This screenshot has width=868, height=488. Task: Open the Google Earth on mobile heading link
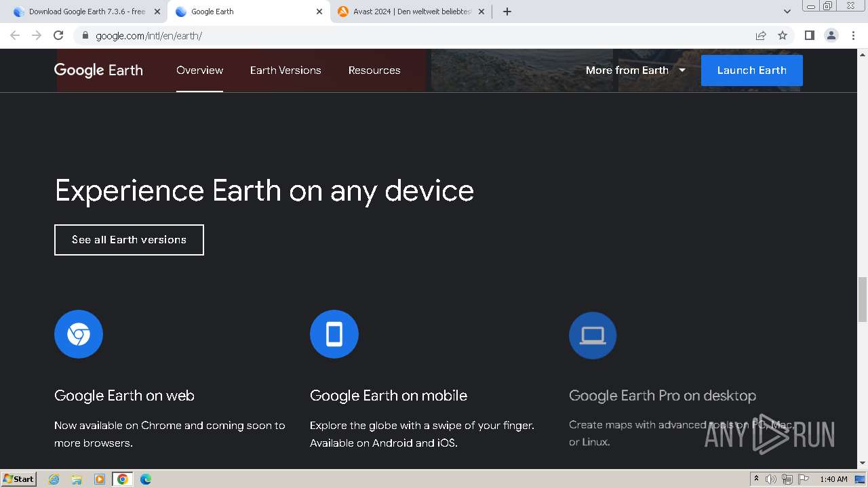pyautogui.click(x=389, y=396)
